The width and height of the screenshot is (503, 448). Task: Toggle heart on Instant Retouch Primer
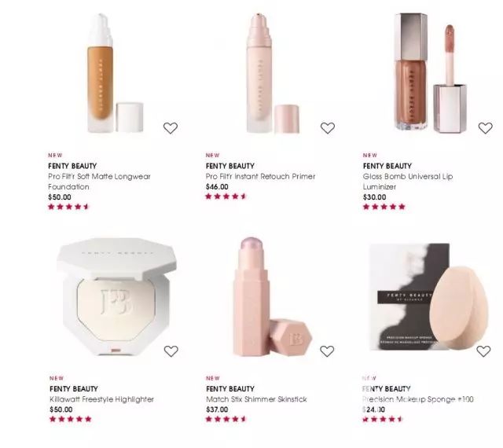[x=328, y=128]
